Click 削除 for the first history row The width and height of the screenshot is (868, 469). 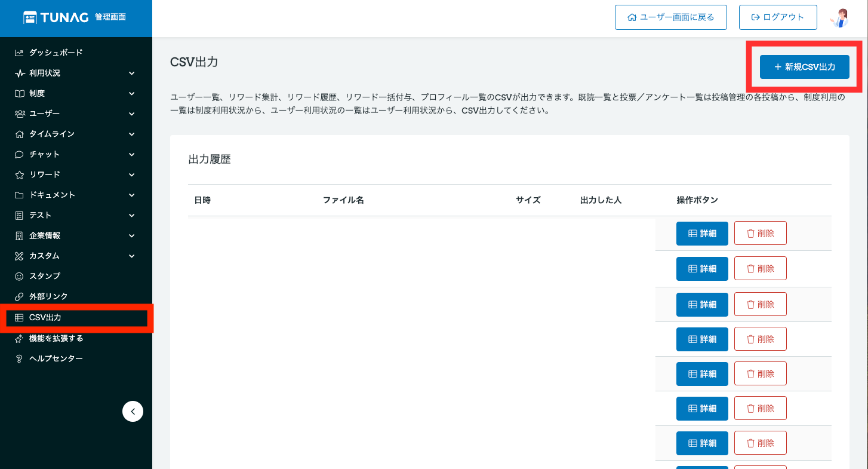click(x=761, y=234)
